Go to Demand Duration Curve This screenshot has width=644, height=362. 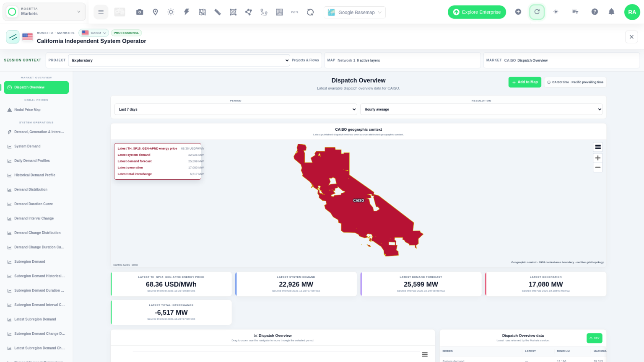coord(36,204)
